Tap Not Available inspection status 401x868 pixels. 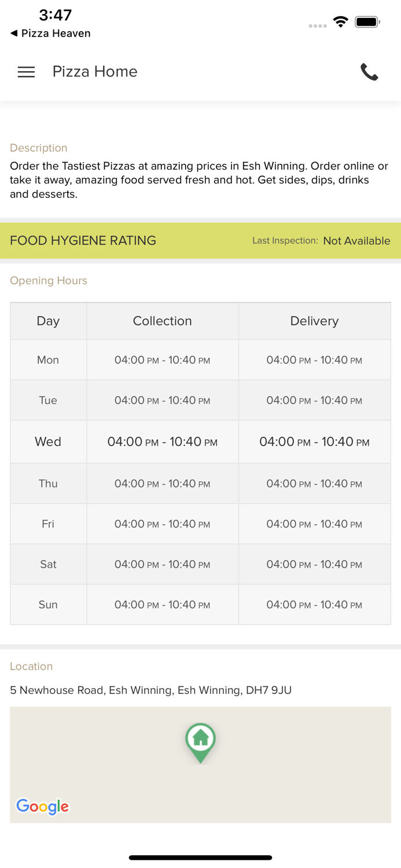click(356, 241)
